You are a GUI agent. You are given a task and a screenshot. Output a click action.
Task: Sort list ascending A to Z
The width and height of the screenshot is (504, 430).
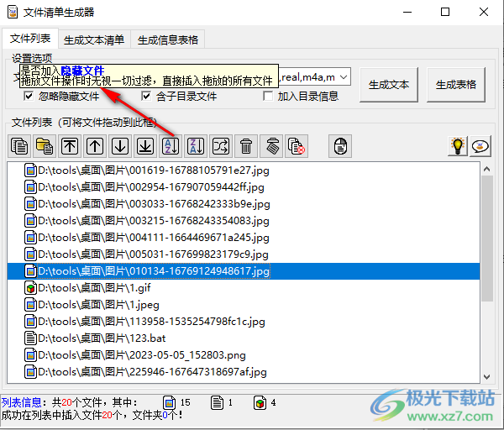click(171, 146)
